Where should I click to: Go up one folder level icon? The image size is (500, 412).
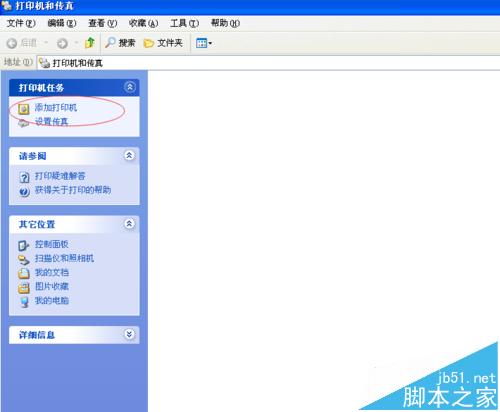(x=90, y=43)
